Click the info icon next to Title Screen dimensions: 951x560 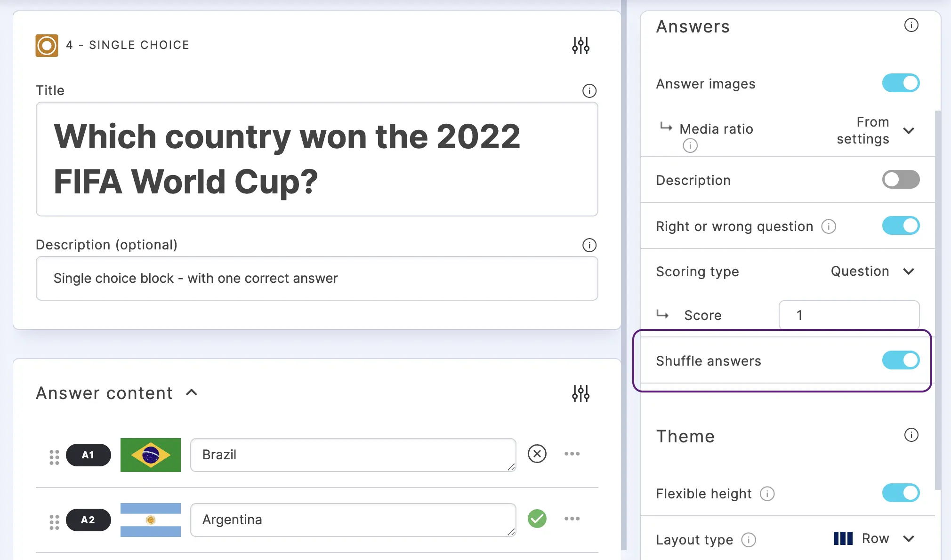pyautogui.click(x=589, y=91)
